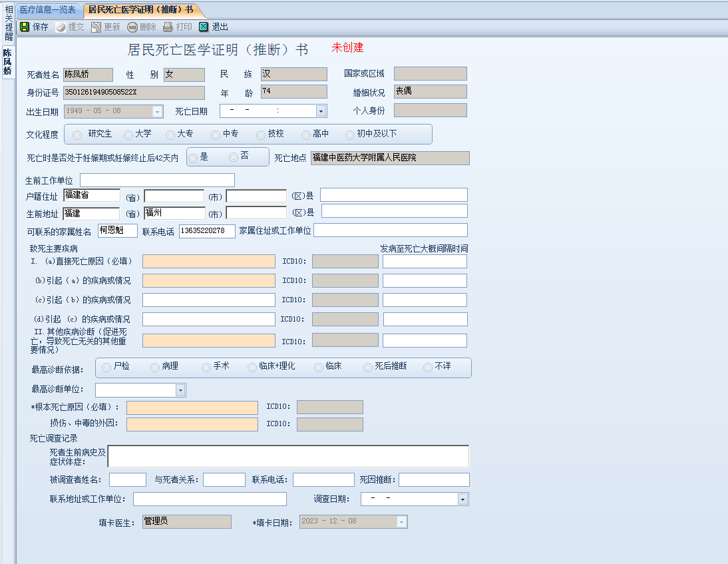Image resolution: width=728 pixels, height=564 pixels.
Task: Open the 填卡日期 date dropdown
Action: 402,522
